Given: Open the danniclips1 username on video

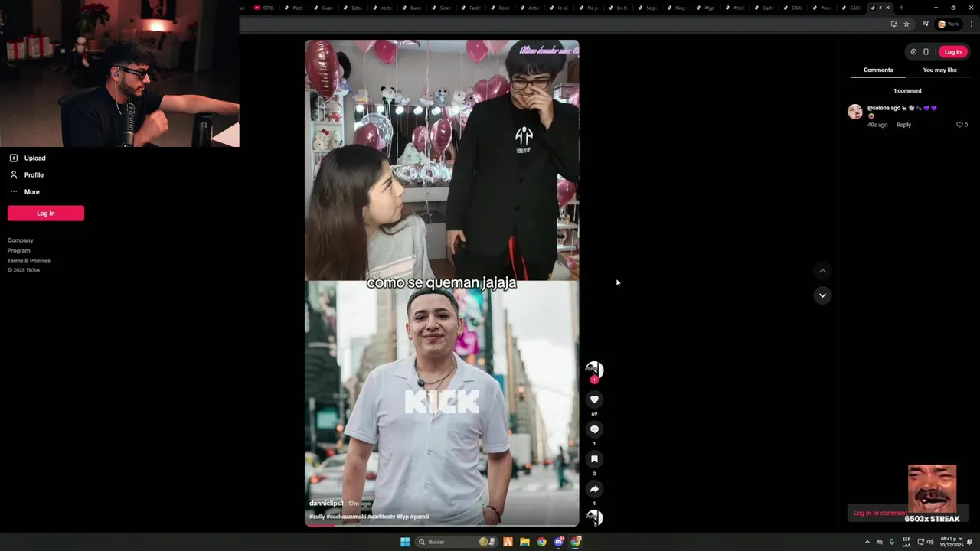Looking at the screenshot, I should click(x=326, y=504).
